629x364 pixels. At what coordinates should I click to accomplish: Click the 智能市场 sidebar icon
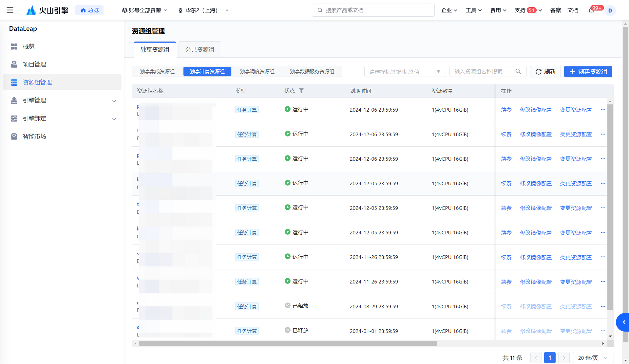click(x=14, y=136)
